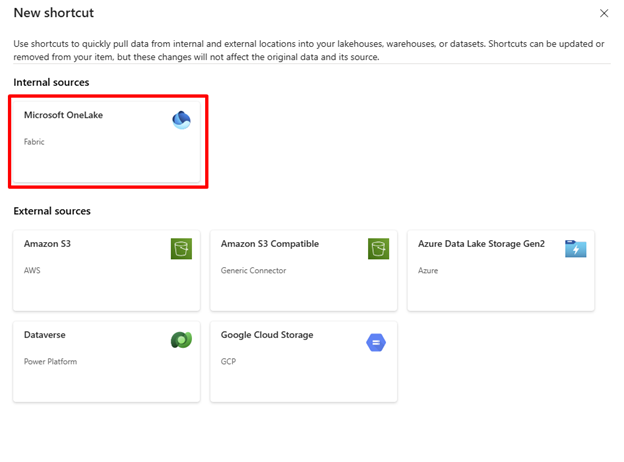Select the Microsoft OneLake source card title
This screenshot has height=462, width=624.
(63, 115)
